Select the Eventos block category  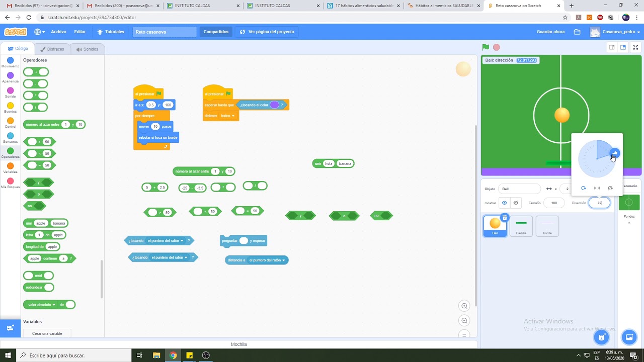tap(10, 108)
